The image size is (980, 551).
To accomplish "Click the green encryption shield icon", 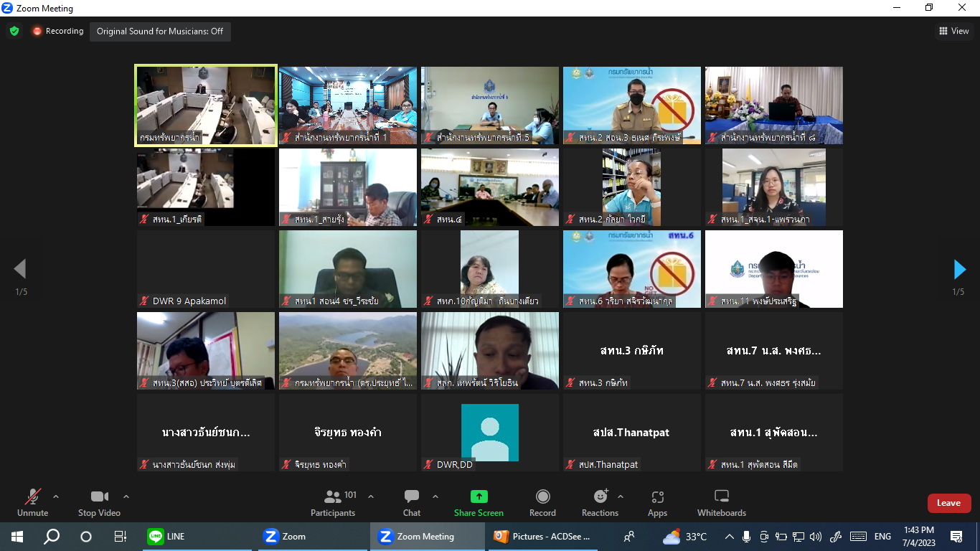I will (x=14, y=32).
